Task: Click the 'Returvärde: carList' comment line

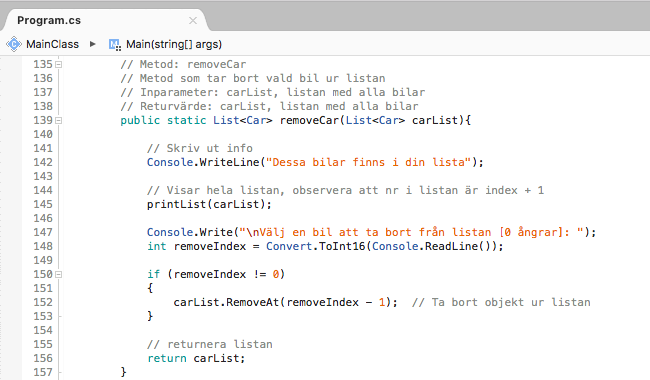Action: click(x=269, y=106)
